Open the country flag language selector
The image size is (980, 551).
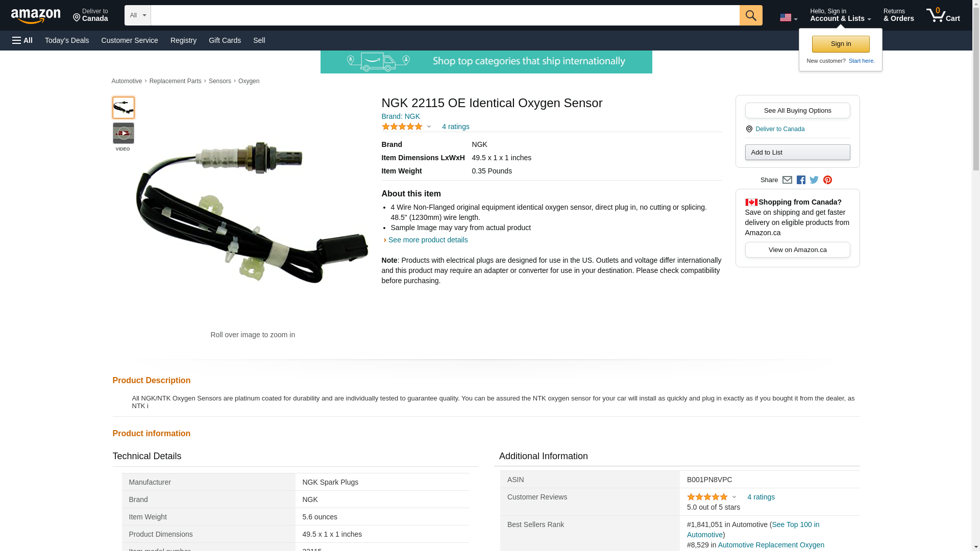point(788,18)
